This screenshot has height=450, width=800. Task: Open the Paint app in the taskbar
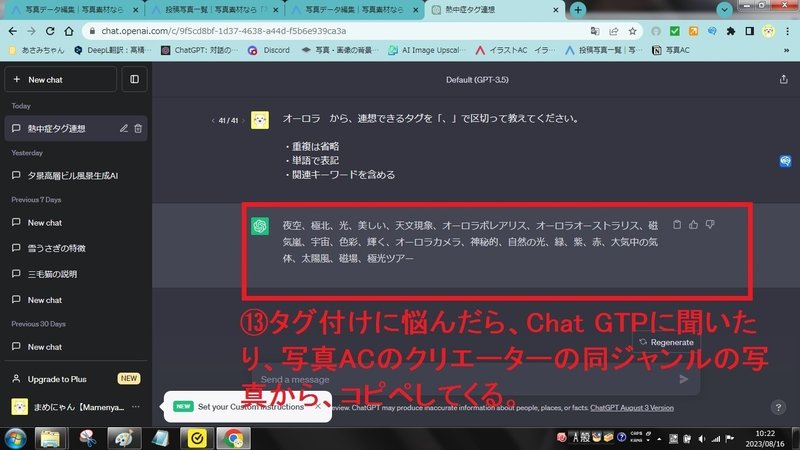124,439
